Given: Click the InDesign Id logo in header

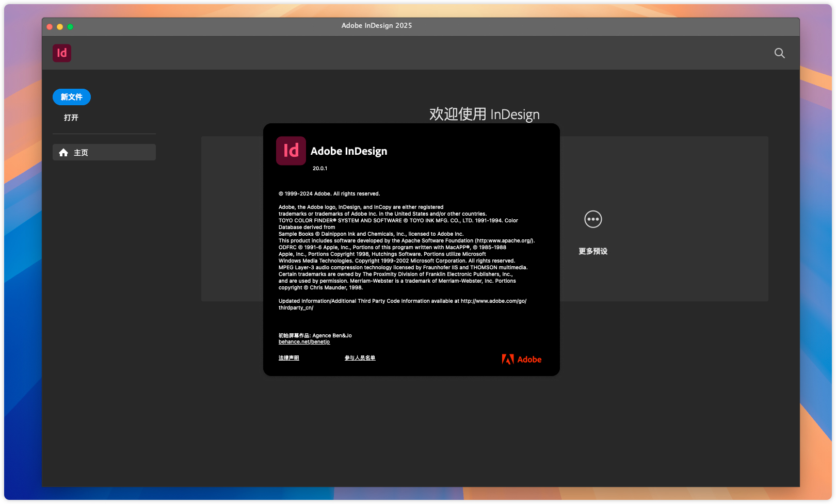Looking at the screenshot, I should 62,53.
